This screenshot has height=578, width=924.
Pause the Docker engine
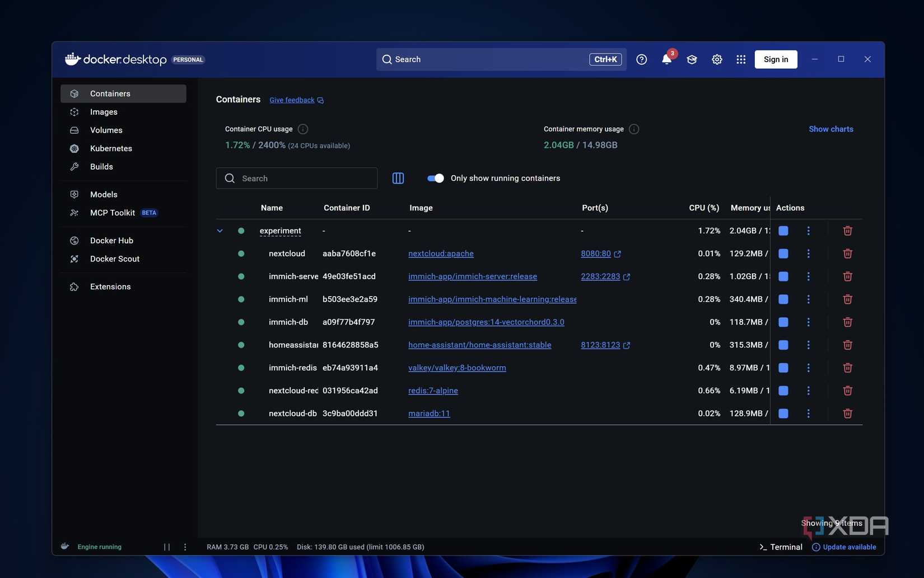[167, 547]
